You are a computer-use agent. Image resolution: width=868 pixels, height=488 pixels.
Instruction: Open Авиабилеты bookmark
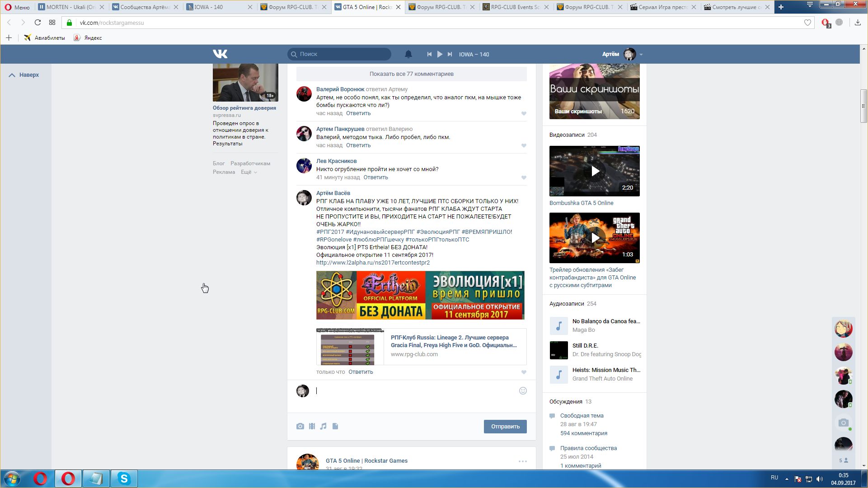click(x=44, y=38)
